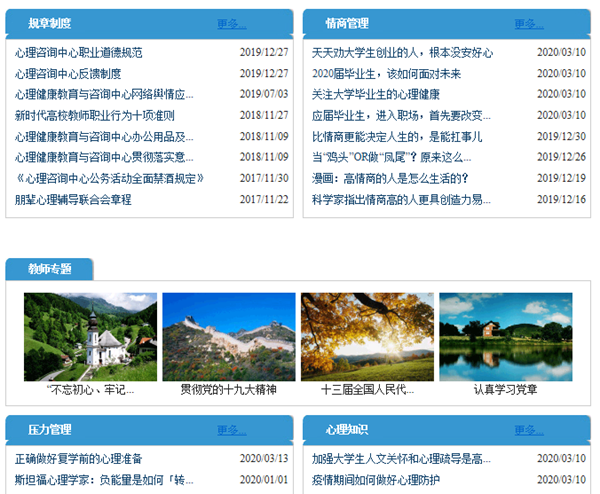The height and width of the screenshot is (494, 600).
Task: Open 更多 link in 规章制度 section
Action: coord(232,24)
